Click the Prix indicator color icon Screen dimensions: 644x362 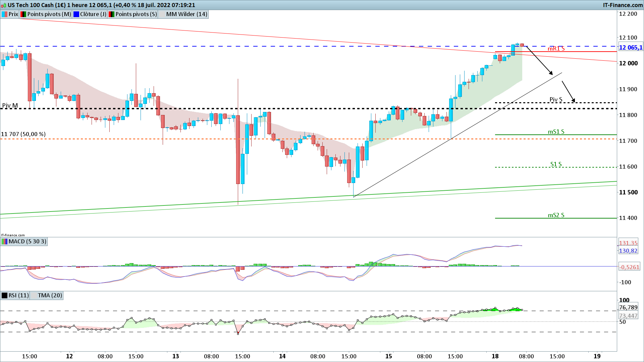[x=5, y=14]
